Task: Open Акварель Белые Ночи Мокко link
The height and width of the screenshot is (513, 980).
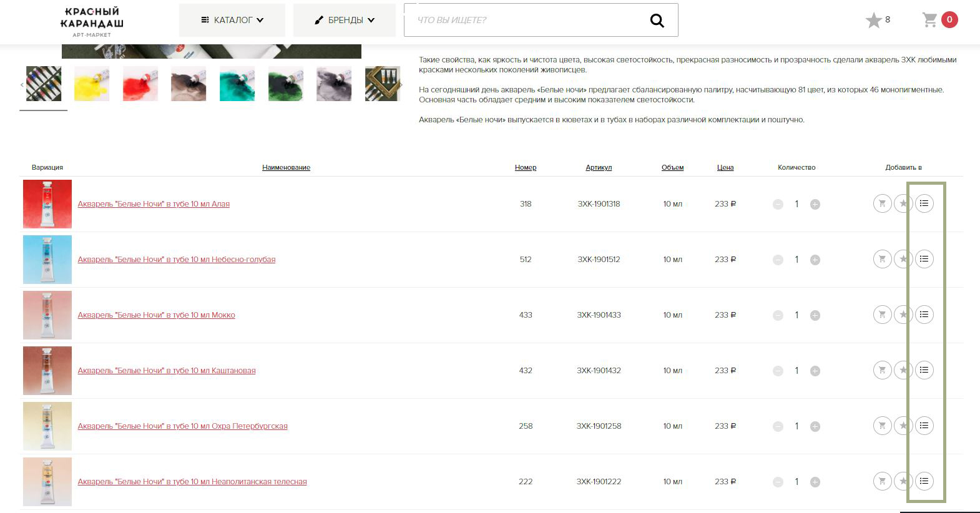Action: coord(156,315)
